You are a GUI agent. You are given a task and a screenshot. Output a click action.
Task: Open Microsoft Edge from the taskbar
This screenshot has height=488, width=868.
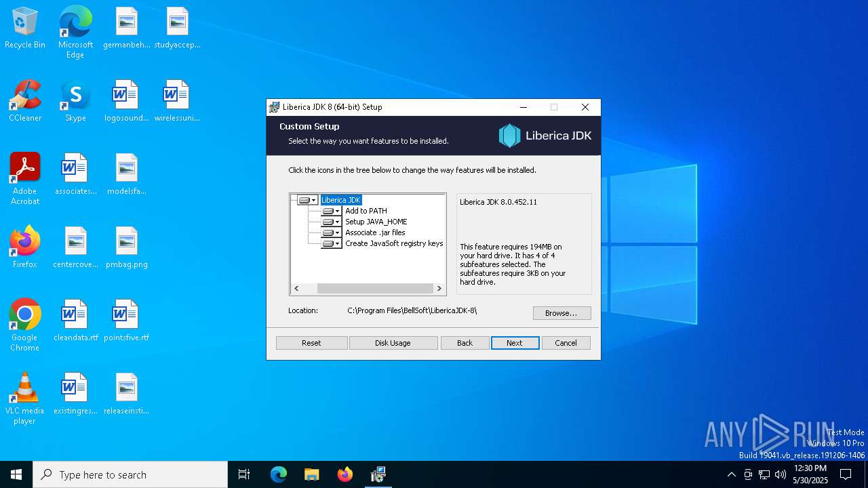[279, 474]
